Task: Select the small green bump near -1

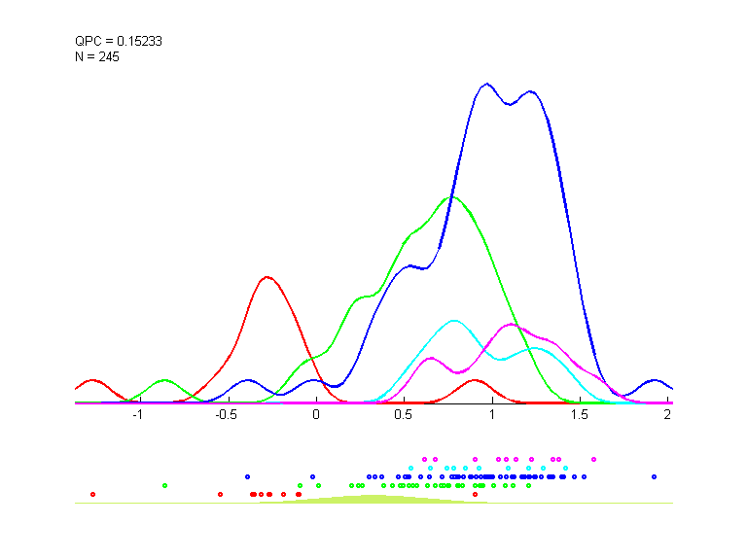Action: pos(164,380)
